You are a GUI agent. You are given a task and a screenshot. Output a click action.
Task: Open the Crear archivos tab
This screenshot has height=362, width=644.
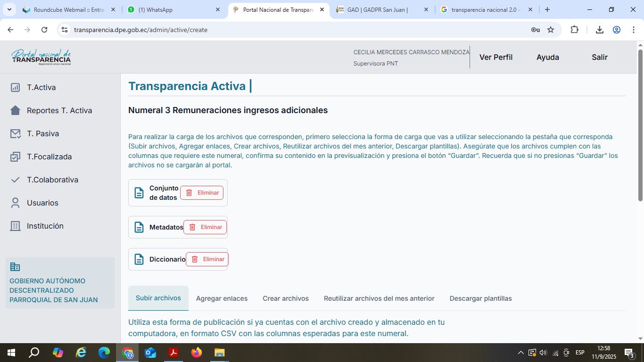point(286,298)
